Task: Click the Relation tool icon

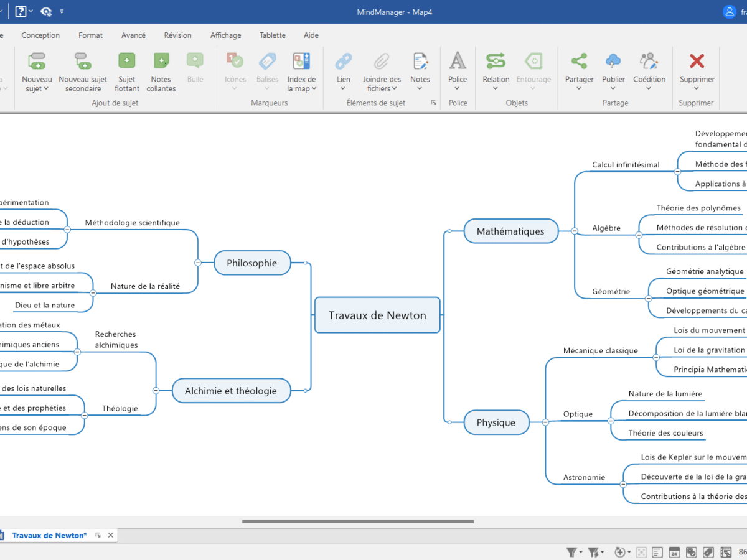Action: tap(496, 61)
